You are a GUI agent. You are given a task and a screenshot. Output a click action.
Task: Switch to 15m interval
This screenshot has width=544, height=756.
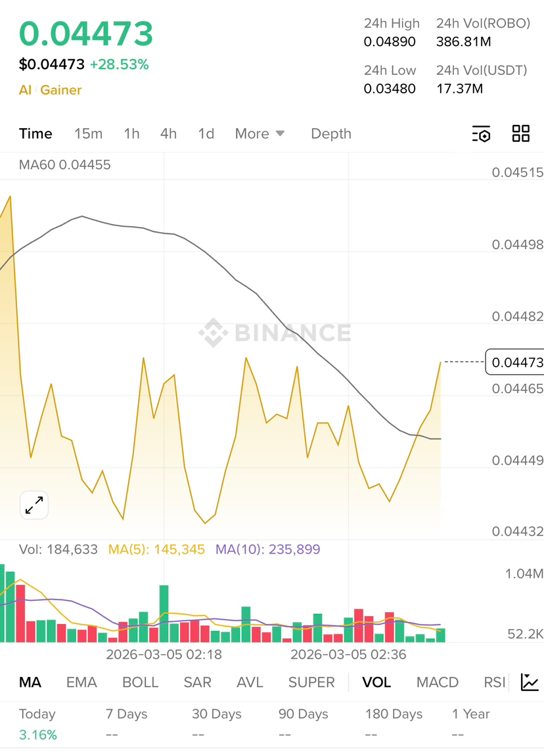pos(88,133)
